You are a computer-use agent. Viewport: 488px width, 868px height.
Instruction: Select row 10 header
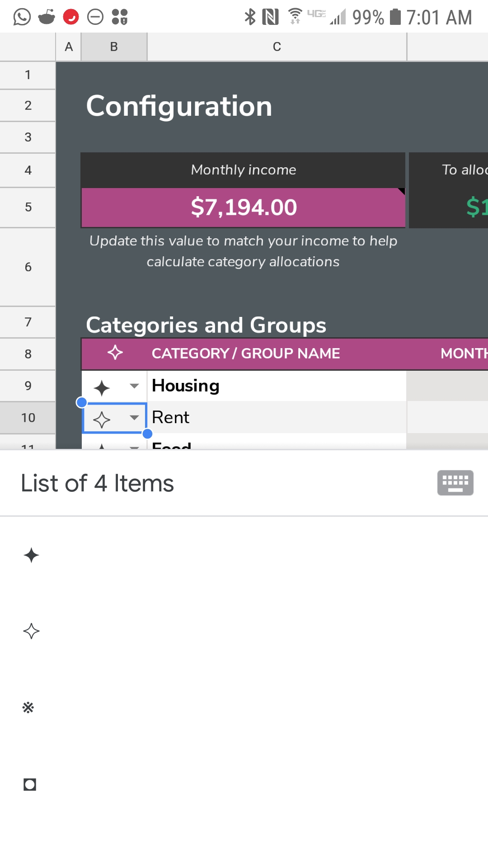pyautogui.click(x=28, y=417)
